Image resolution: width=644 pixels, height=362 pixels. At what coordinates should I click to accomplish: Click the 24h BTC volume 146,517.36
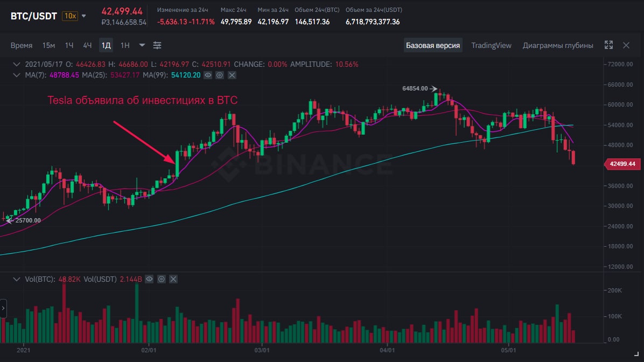tap(312, 22)
